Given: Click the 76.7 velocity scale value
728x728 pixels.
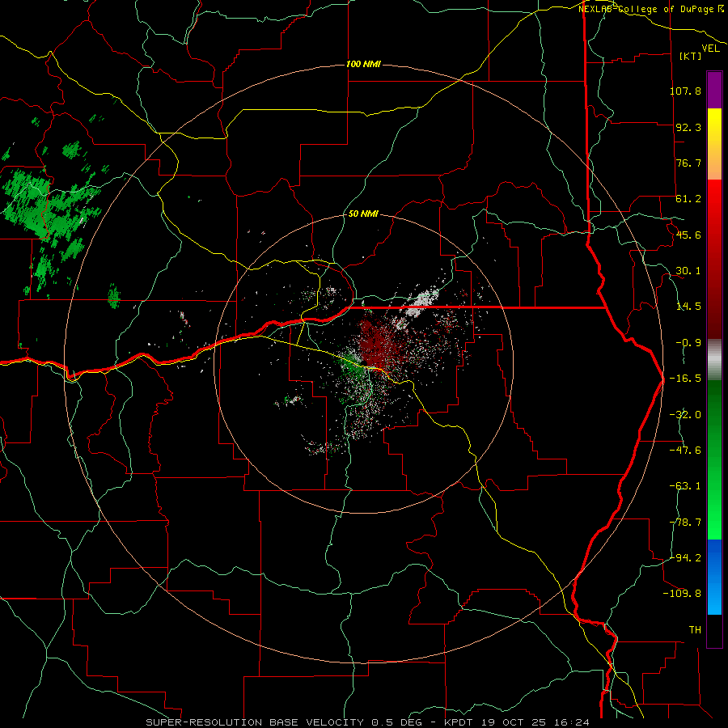Looking at the screenshot, I should click(688, 163).
